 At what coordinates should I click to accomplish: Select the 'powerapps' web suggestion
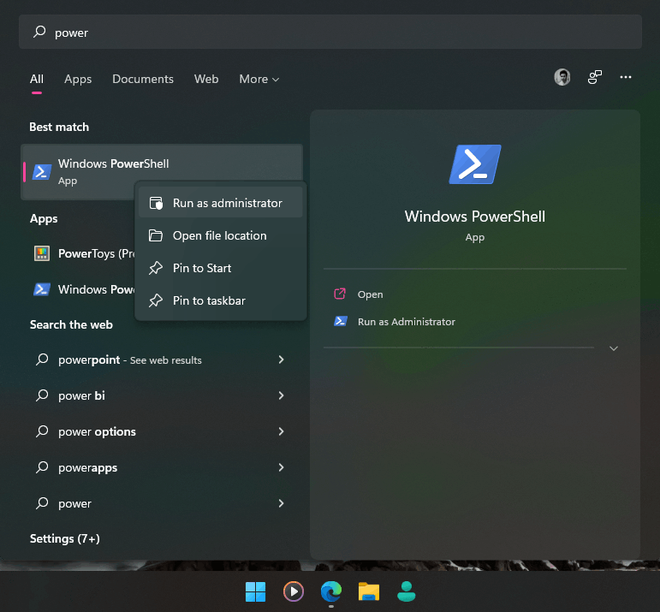pos(160,468)
